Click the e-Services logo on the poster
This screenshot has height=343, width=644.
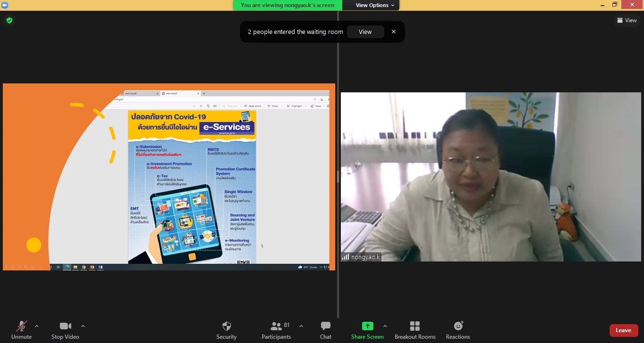227,127
